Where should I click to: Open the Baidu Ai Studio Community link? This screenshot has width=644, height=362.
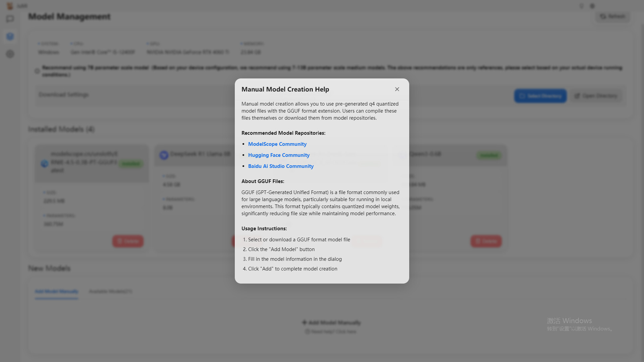point(281,166)
